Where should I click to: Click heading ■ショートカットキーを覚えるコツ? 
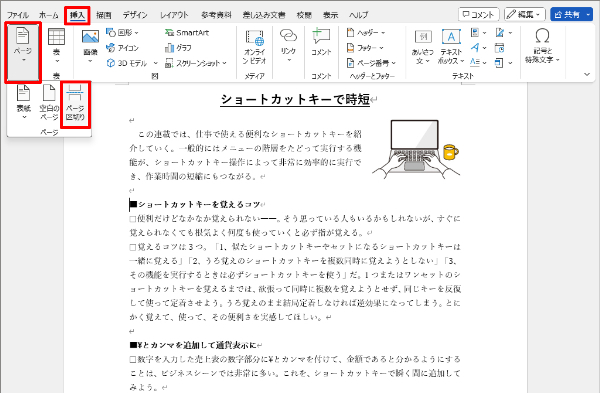click(195, 204)
